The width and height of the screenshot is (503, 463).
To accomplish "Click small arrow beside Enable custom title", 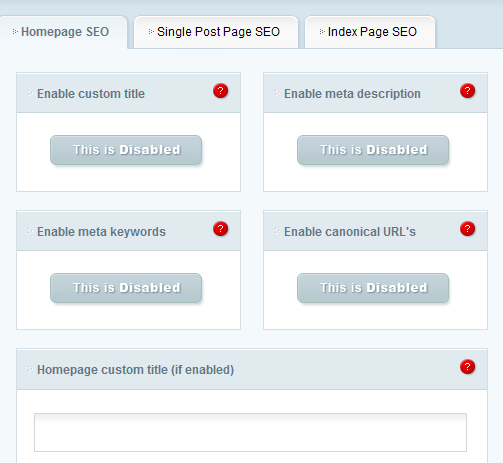I will tap(30, 93).
